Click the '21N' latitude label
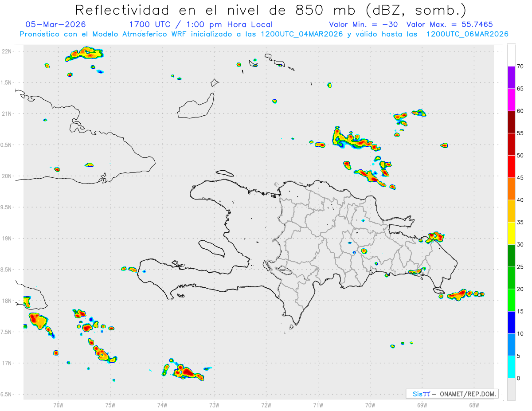 click(x=6, y=114)
